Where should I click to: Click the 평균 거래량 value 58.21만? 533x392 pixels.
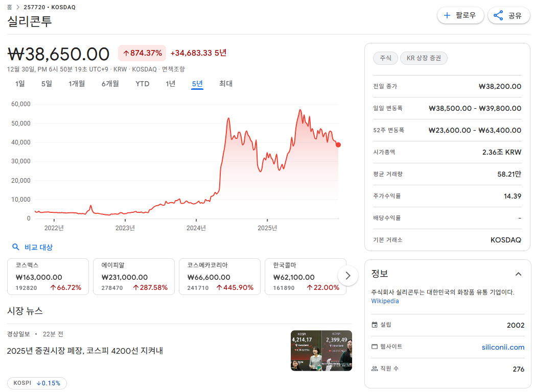click(509, 174)
